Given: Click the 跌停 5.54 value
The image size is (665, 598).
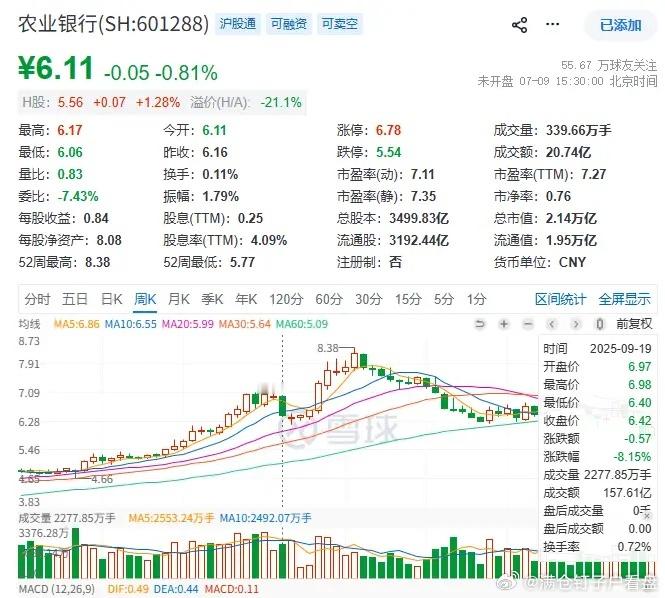Looking at the screenshot, I should [388, 152].
